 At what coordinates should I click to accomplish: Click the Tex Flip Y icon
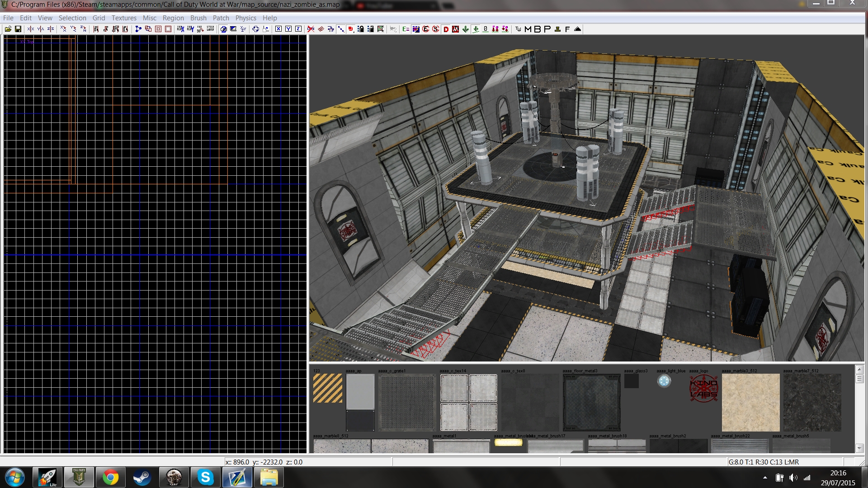[190, 29]
